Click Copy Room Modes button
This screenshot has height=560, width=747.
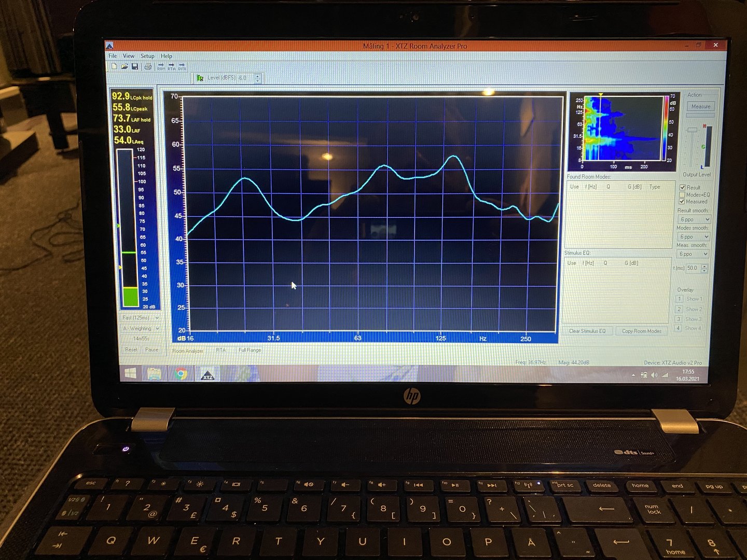point(642,331)
